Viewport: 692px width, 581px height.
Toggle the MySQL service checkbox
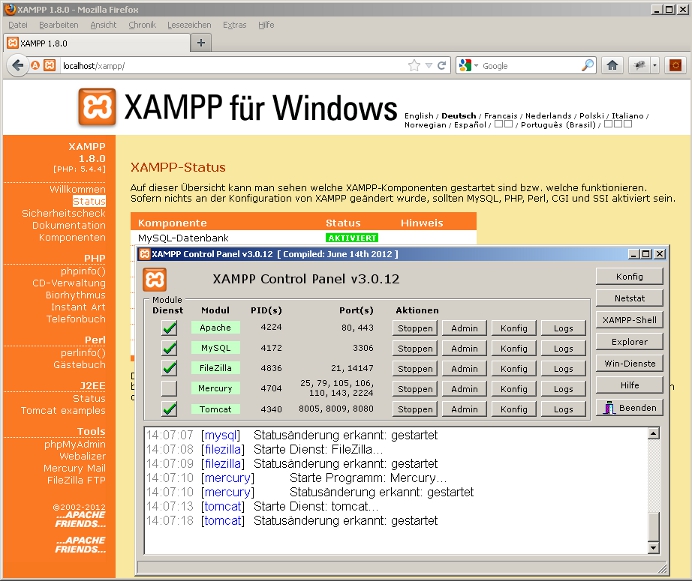[169, 348]
